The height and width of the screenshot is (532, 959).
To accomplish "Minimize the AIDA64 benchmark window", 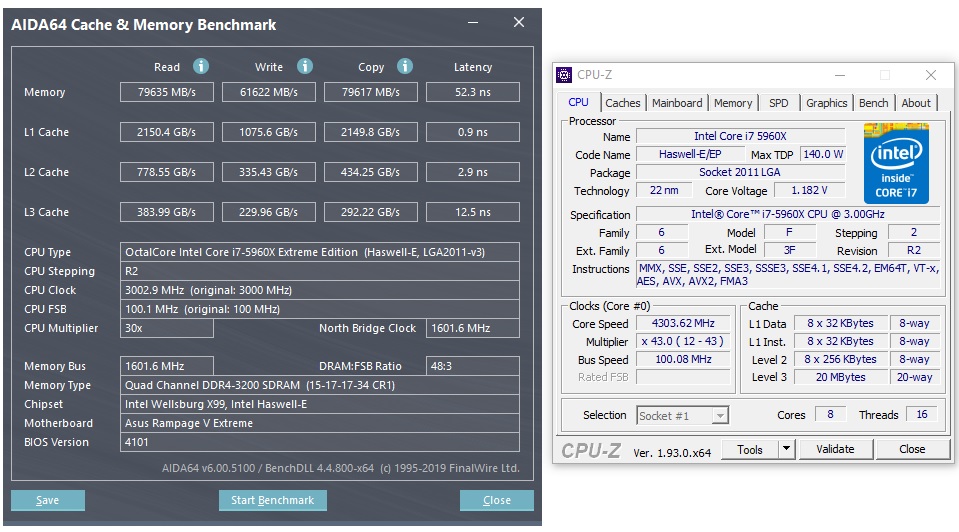I will [473, 23].
